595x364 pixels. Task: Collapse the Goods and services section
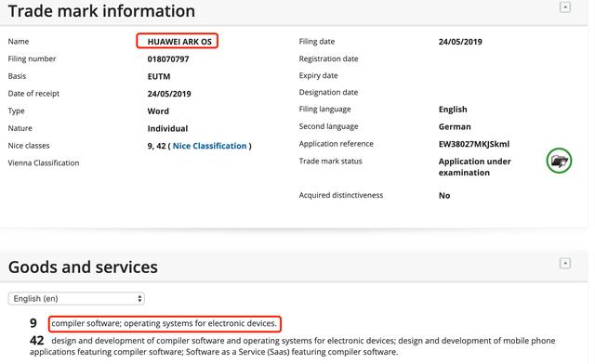[x=565, y=263]
